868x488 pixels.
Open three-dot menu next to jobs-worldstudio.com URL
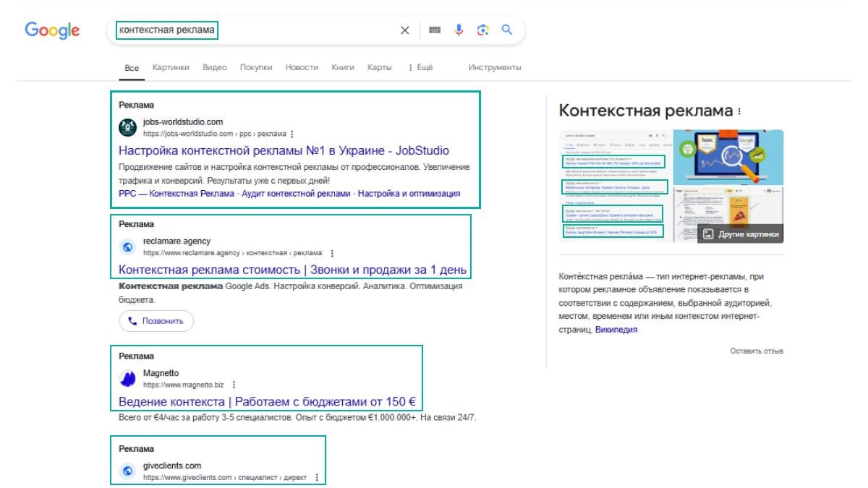292,134
